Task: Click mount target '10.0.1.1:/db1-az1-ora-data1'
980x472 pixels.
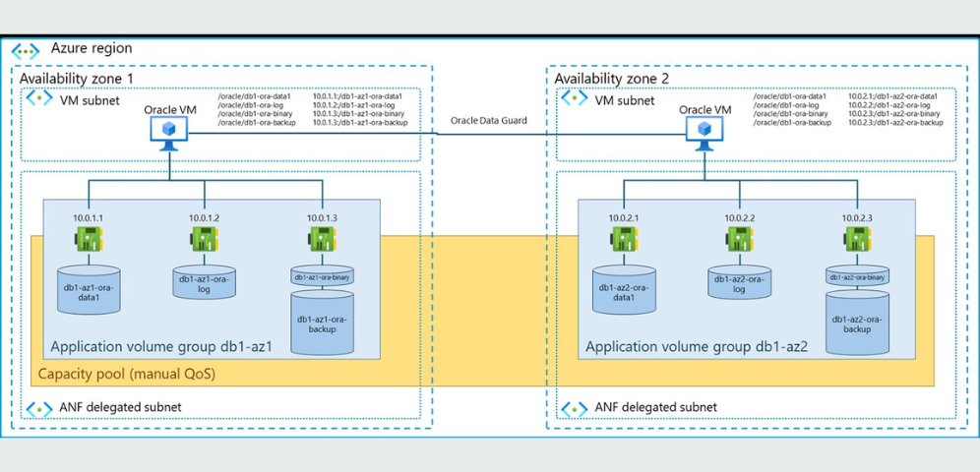Action: (357, 96)
